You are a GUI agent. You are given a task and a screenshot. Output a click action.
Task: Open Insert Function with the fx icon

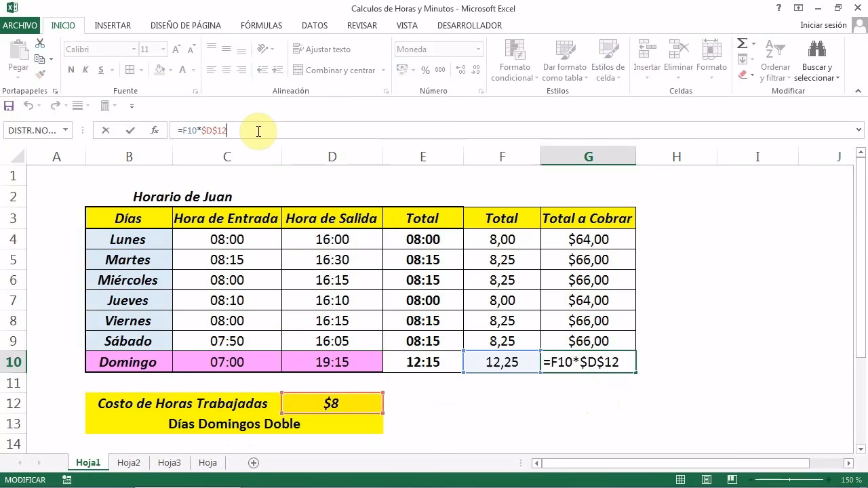(x=154, y=131)
